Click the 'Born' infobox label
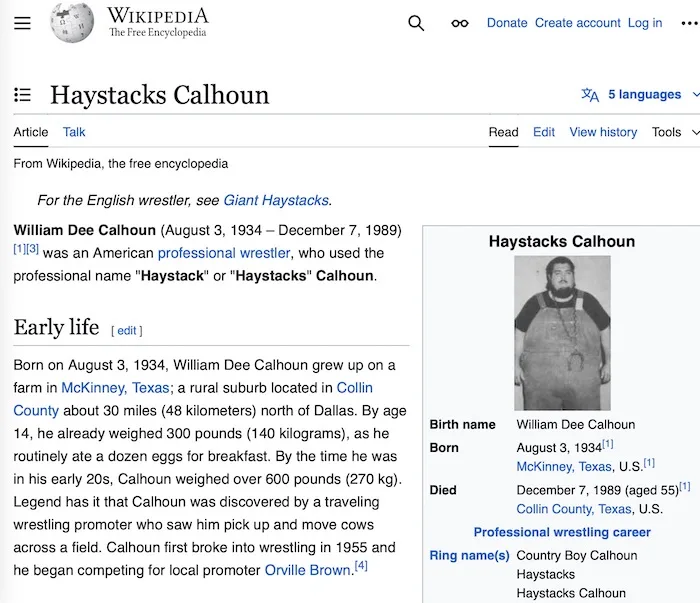The image size is (700, 603). click(444, 448)
